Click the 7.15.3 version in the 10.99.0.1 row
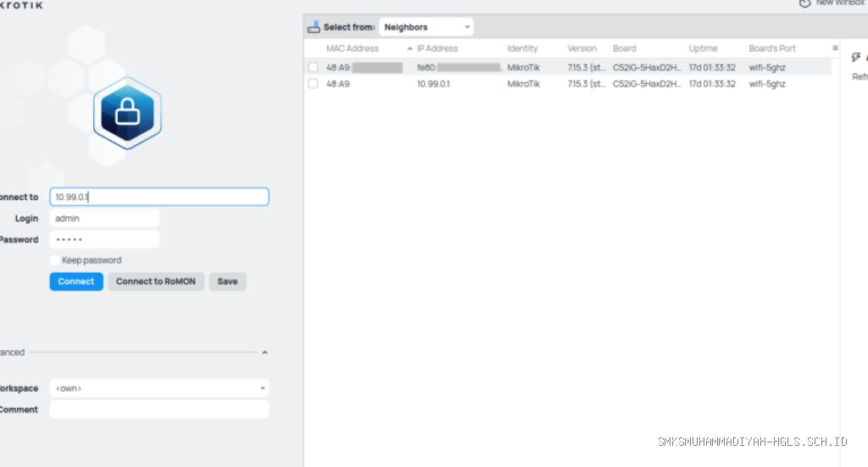This screenshot has height=467, width=868. [x=587, y=84]
